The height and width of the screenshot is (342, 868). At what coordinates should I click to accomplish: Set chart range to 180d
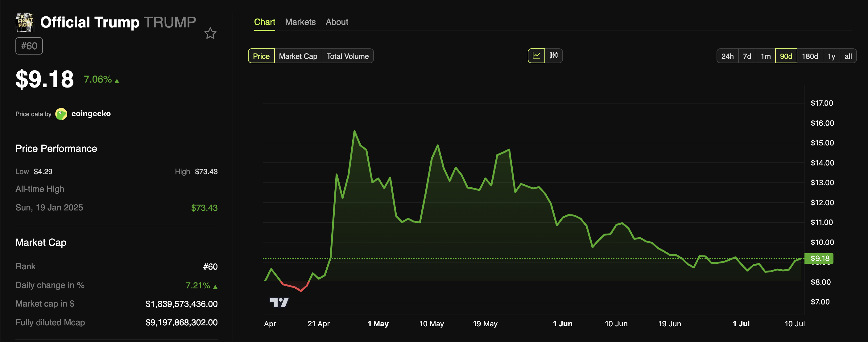click(x=809, y=56)
